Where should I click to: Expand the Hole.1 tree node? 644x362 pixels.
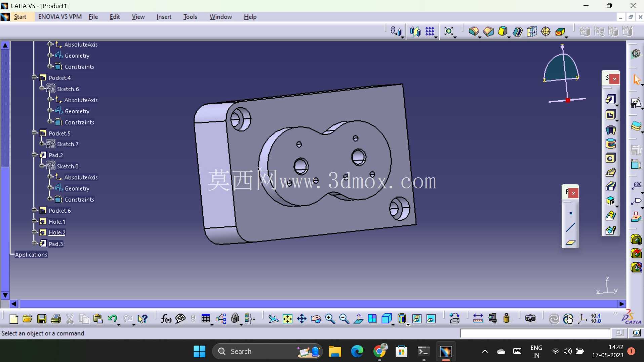[34, 221]
